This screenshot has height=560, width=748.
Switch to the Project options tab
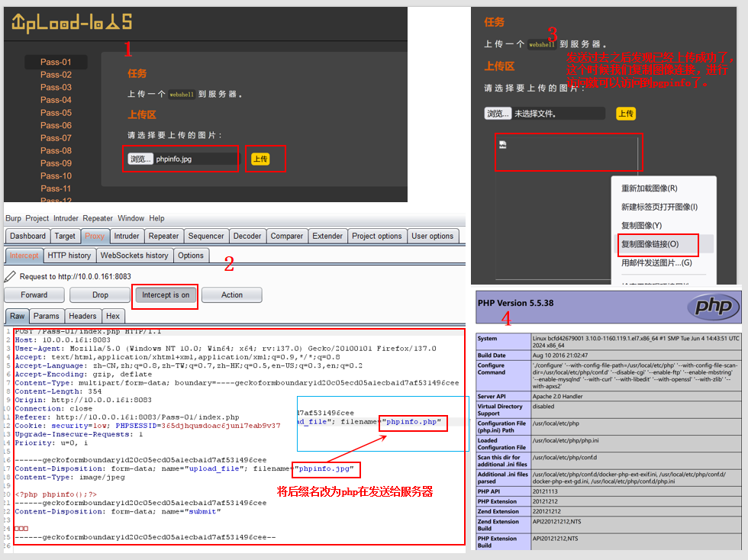coord(377,236)
